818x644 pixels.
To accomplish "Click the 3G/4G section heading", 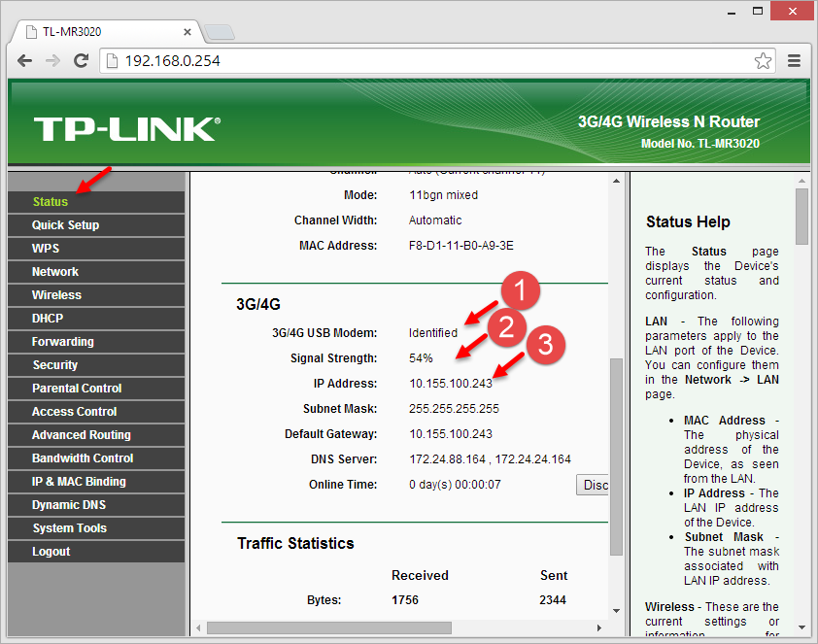I will (258, 304).
